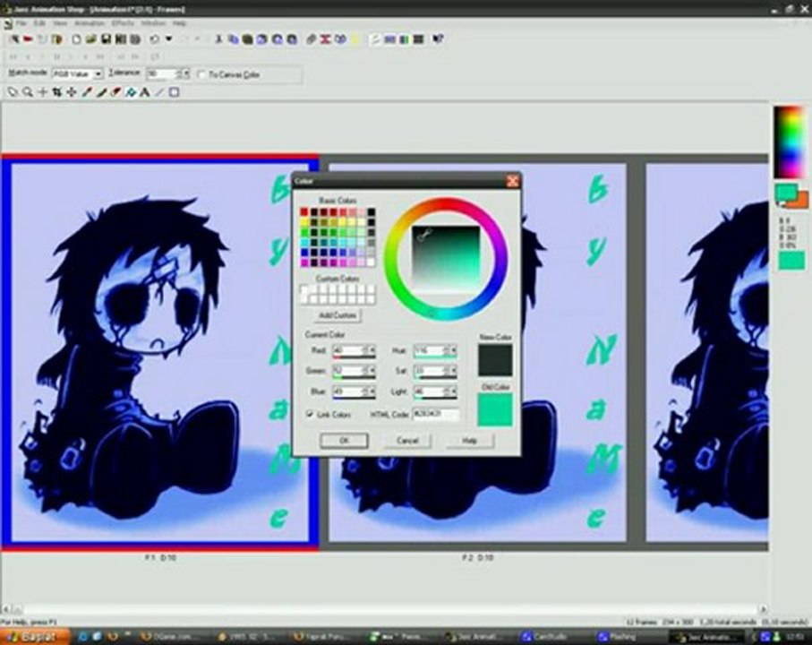Open the View menu

click(60, 23)
